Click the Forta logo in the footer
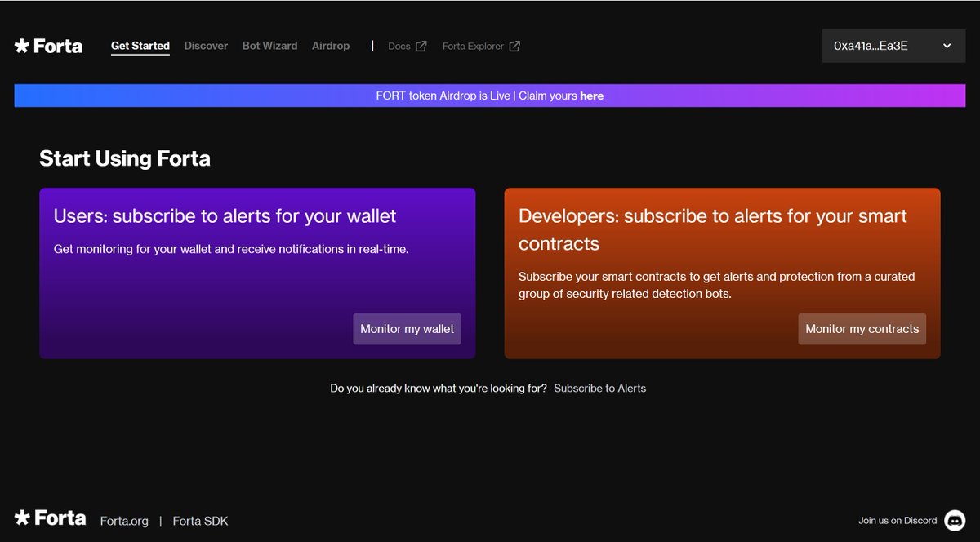Viewport: 980px width, 542px height. point(51,518)
